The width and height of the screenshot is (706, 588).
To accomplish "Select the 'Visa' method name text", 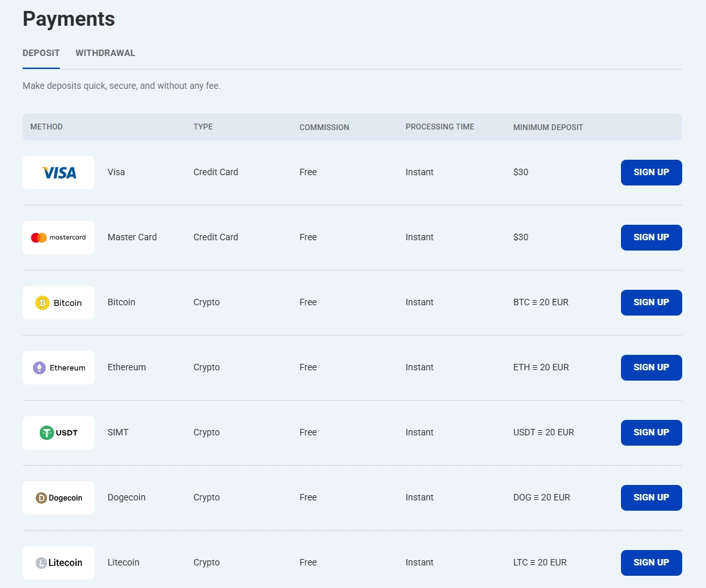I will click(x=116, y=172).
